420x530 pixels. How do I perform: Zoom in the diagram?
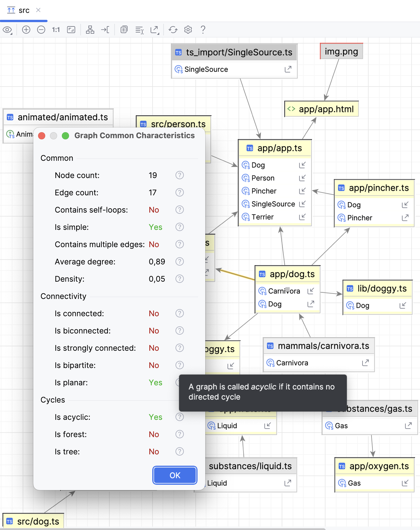click(x=26, y=30)
